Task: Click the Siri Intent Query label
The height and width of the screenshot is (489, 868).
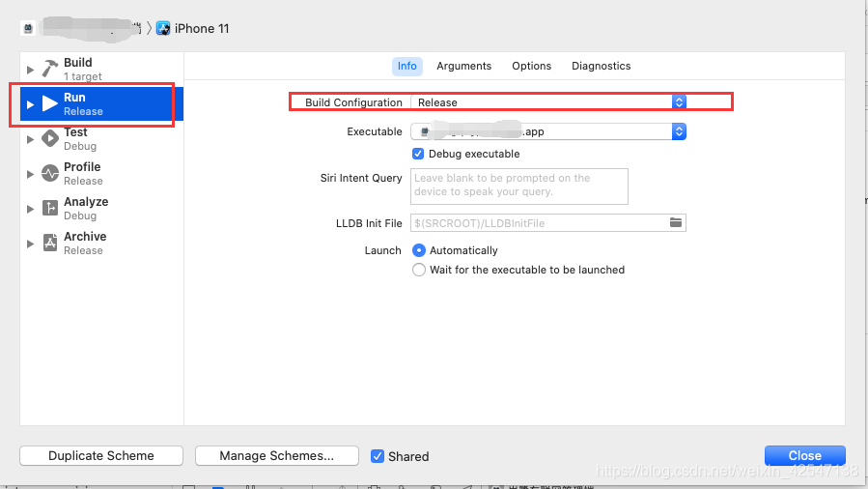Action: click(x=361, y=178)
